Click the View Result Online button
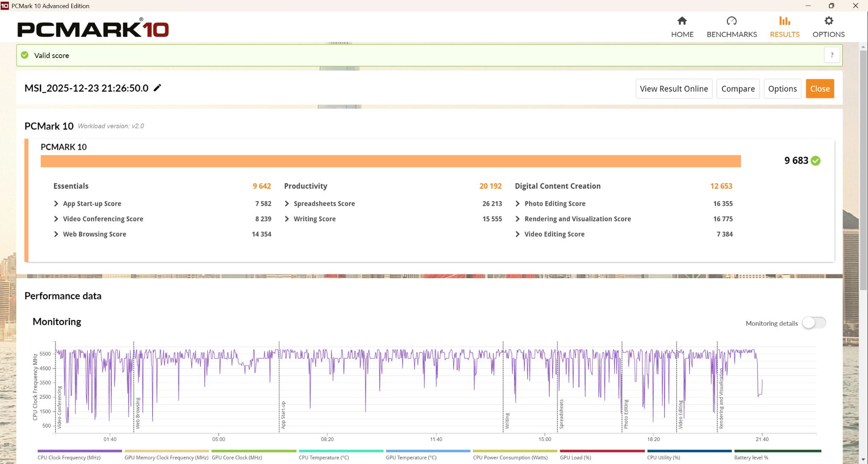Image resolution: width=868 pixels, height=464 pixels. [x=673, y=89]
